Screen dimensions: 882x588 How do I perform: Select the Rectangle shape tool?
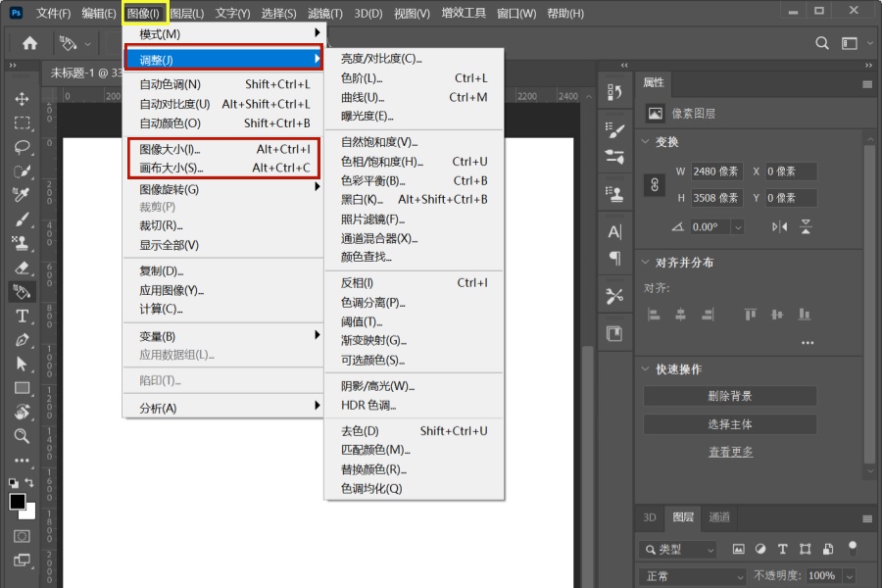tap(22, 388)
